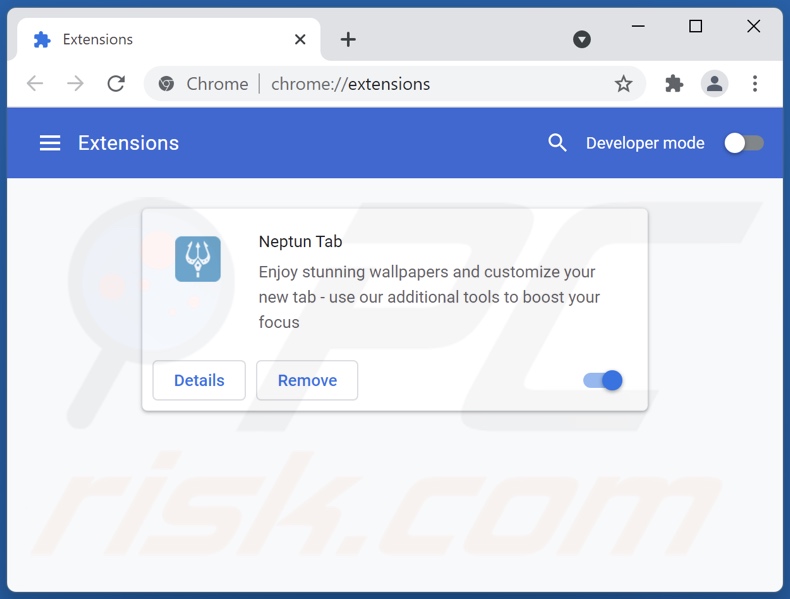Maximize the Chrome window
The width and height of the screenshot is (790, 599).
696,26
